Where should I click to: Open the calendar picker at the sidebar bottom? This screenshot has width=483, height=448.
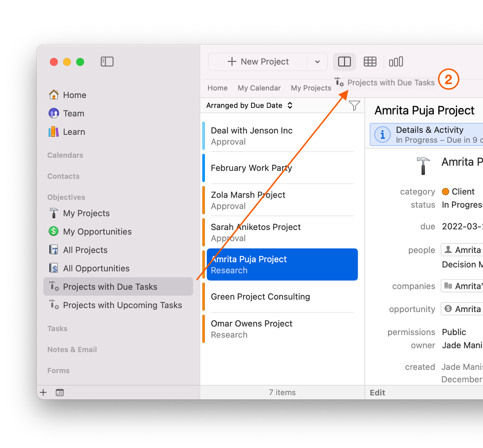pyautogui.click(x=59, y=392)
